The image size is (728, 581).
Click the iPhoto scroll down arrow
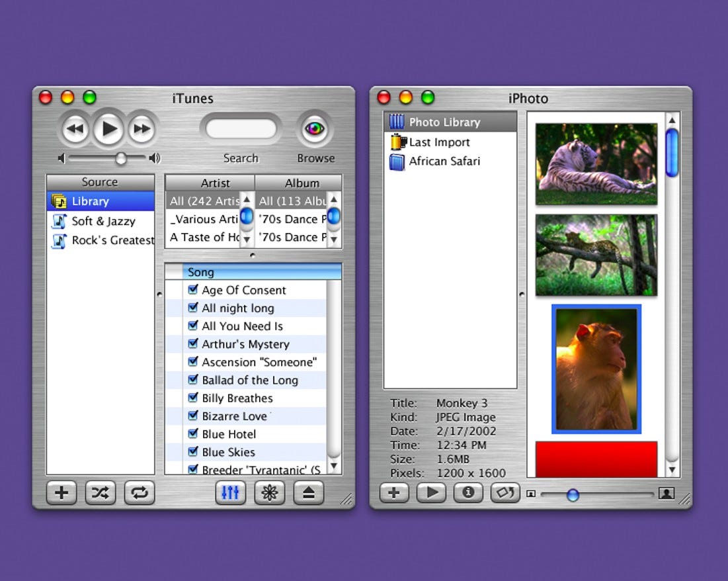(672, 470)
